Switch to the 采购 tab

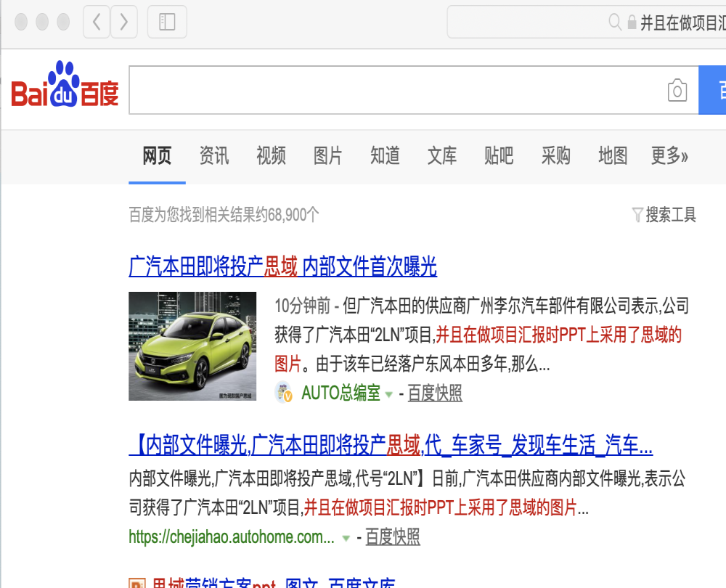[x=555, y=155]
